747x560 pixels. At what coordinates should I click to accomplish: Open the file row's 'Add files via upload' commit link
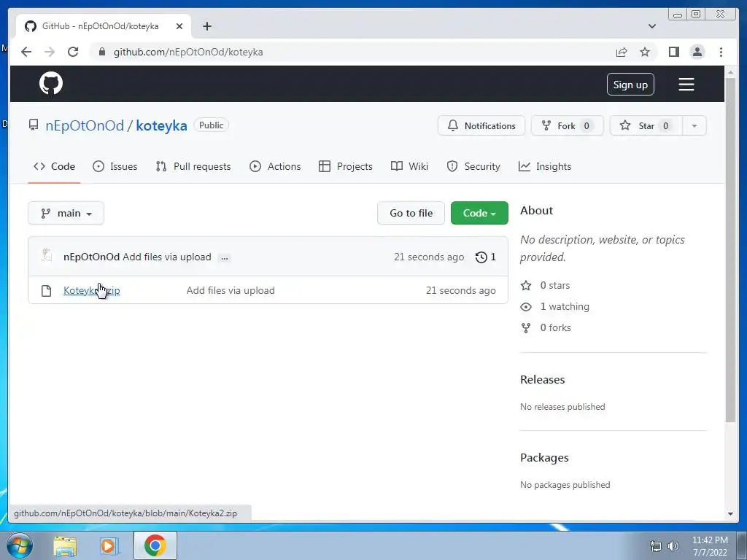pos(231,290)
